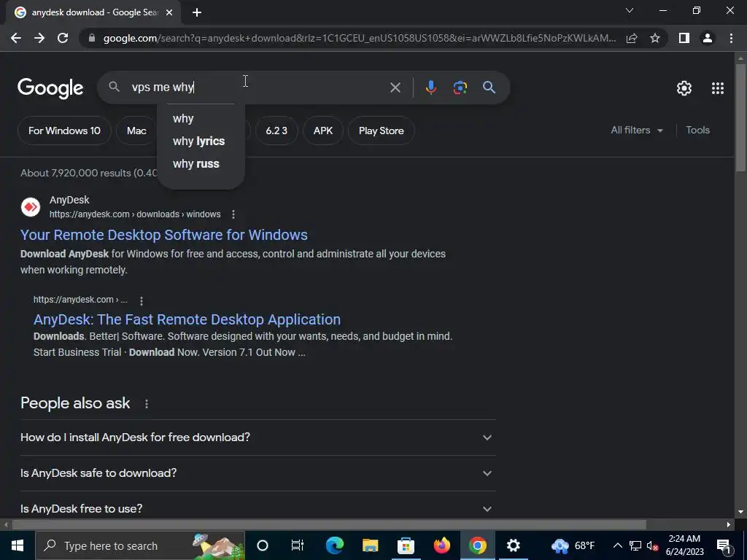This screenshot has height=560, width=747.
Task: Clear the search box text
Action: pyautogui.click(x=395, y=87)
